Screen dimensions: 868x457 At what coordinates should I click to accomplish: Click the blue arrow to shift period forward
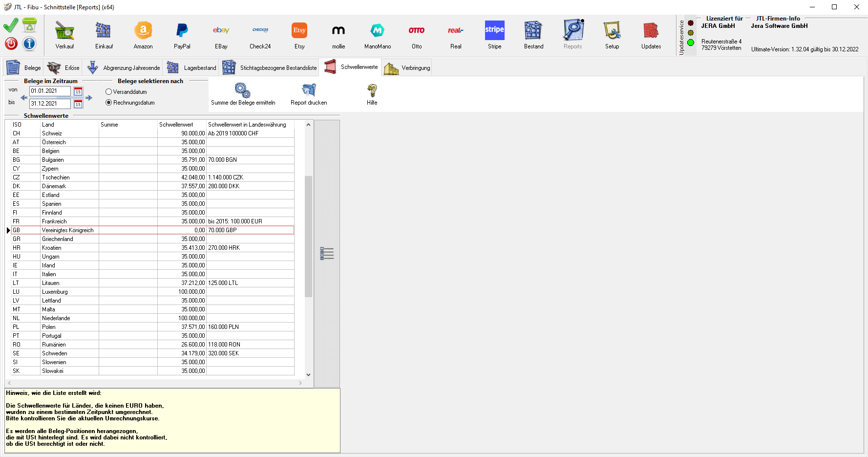coord(89,97)
